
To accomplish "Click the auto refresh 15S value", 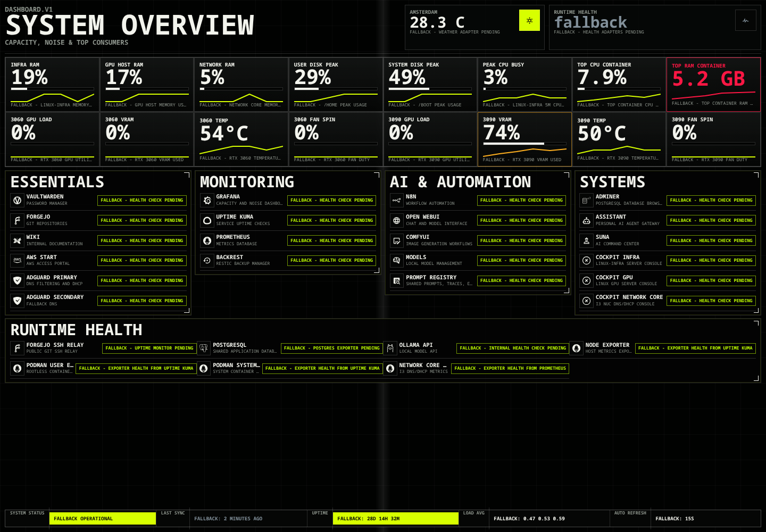I will [x=675, y=519].
